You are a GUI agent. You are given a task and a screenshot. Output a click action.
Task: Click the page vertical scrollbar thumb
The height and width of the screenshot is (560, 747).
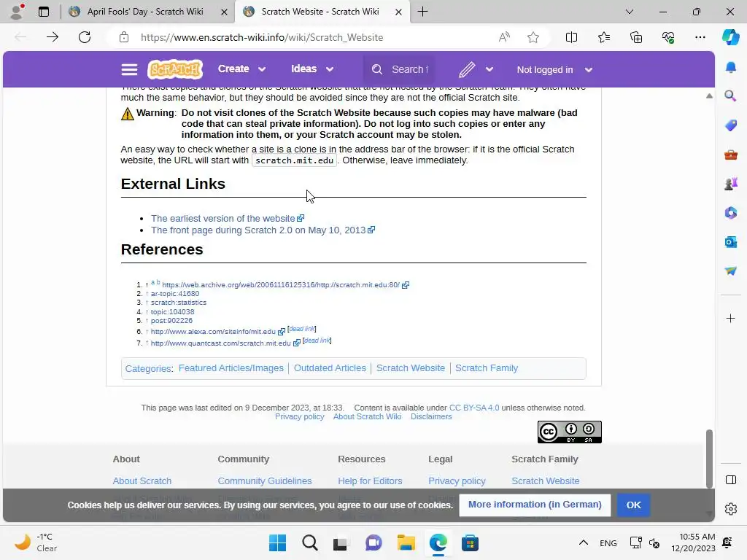point(709,459)
